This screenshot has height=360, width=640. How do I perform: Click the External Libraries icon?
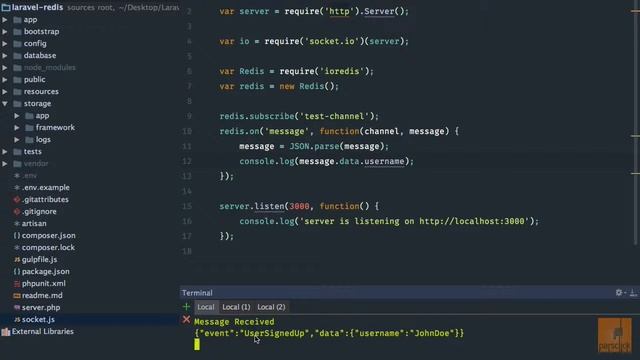pos(6,332)
